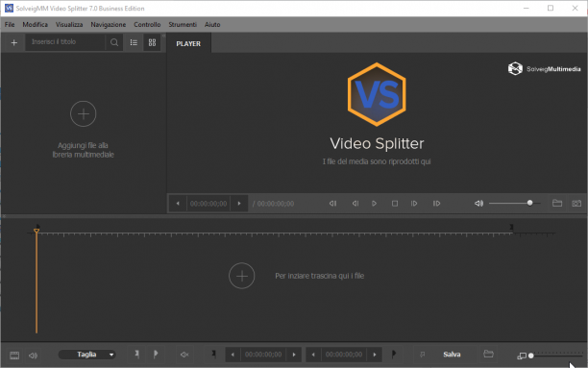588x368 pixels.
Task: Open the Modifica menu
Action: (x=35, y=25)
